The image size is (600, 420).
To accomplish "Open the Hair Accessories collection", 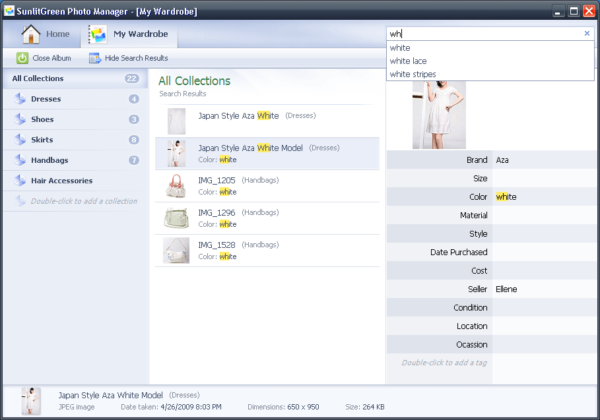I will pyautogui.click(x=75, y=181).
